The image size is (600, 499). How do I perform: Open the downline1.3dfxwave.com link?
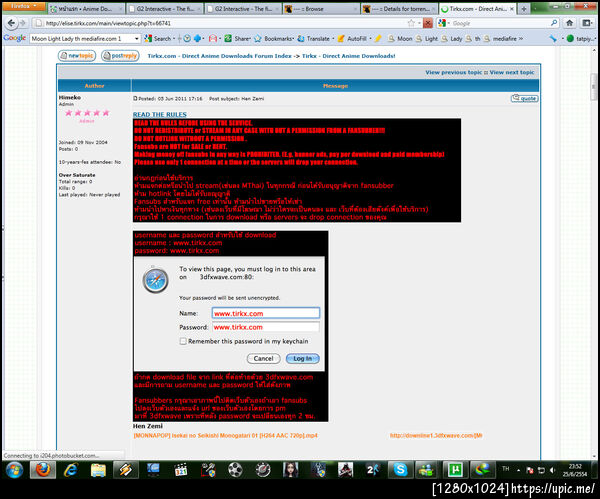pyautogui.click(x=436, y=435)
